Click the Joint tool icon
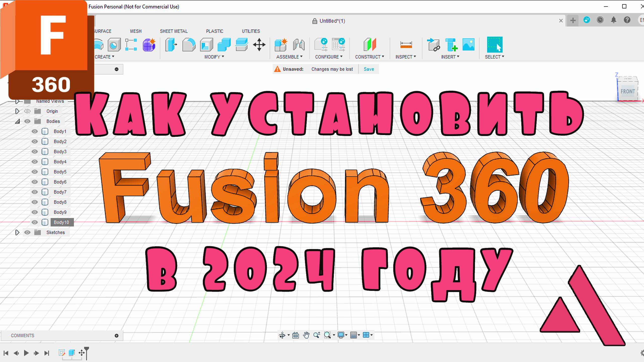 coord(299,45)
